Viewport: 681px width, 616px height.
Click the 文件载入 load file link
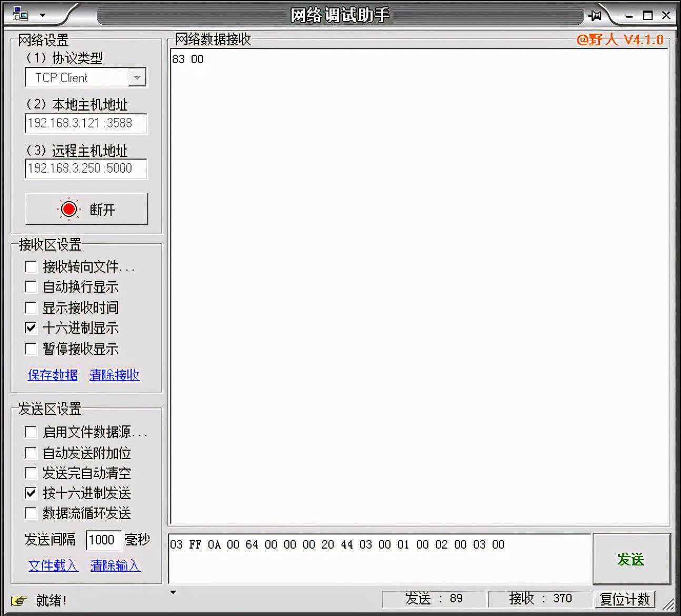[x=53, y=565]
